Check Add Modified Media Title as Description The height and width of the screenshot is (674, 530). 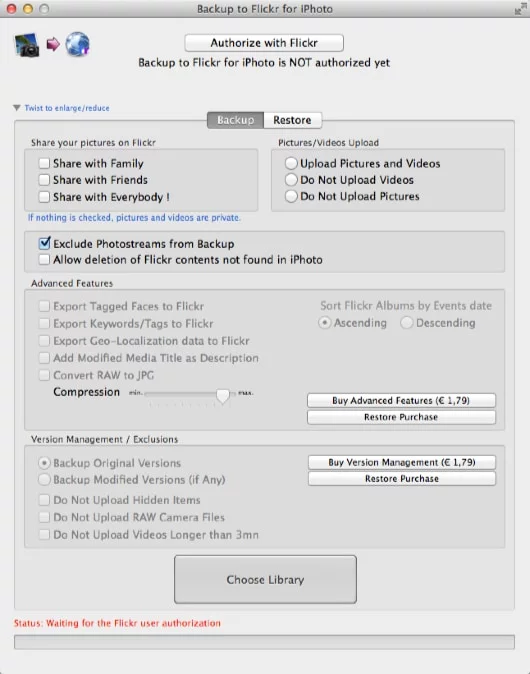coord(44,358)
